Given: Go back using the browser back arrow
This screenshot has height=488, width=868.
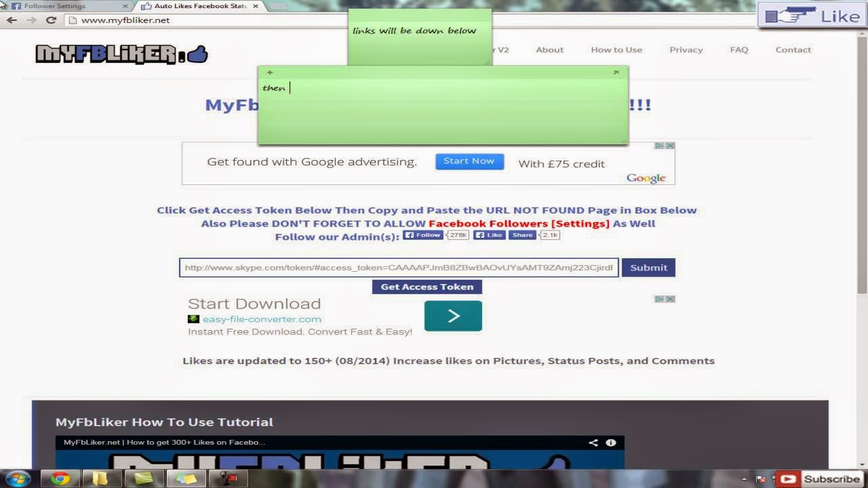Looking at the screenshot, I should coord(12,20).
